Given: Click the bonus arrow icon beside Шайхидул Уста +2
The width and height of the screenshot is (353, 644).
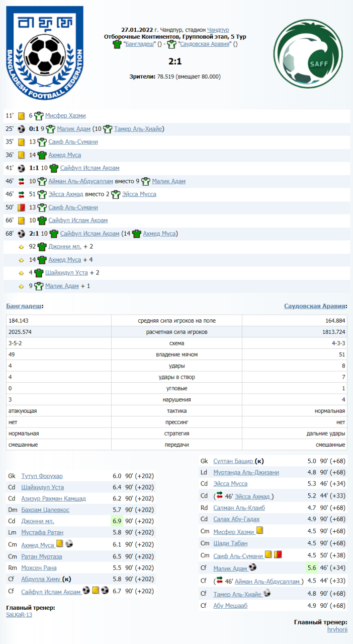Looking at the screenshot, I should (22, 273).
